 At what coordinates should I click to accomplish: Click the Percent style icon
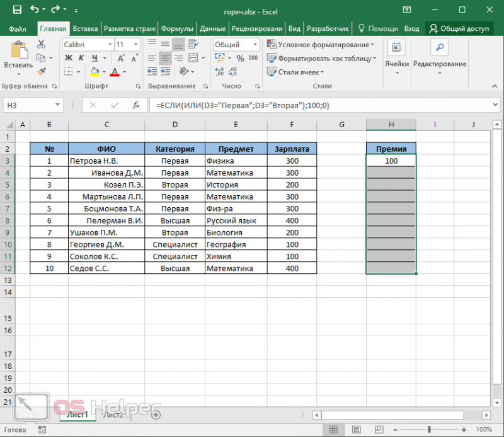pyautogui.click(x=240, y=58)
